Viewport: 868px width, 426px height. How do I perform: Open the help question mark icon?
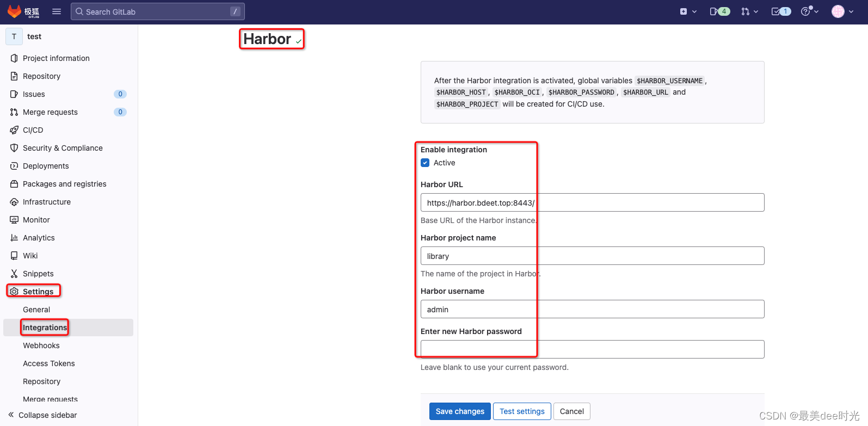coord(806,11)
